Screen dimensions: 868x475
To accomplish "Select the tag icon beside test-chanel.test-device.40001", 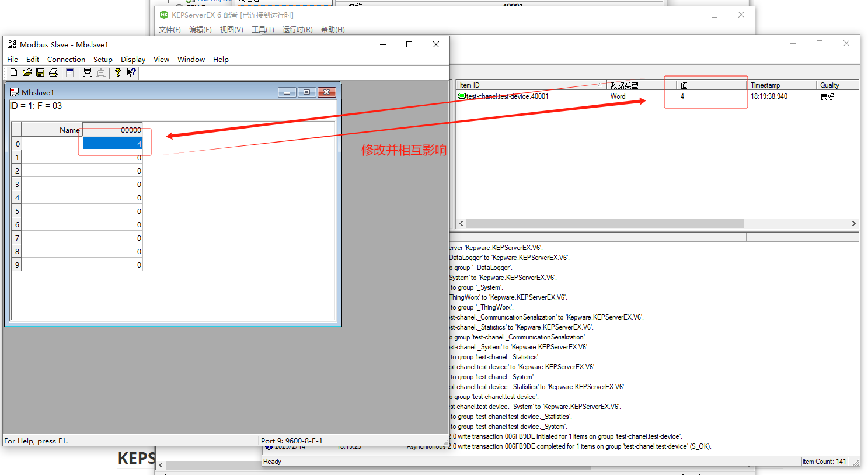I will [462, 96].
